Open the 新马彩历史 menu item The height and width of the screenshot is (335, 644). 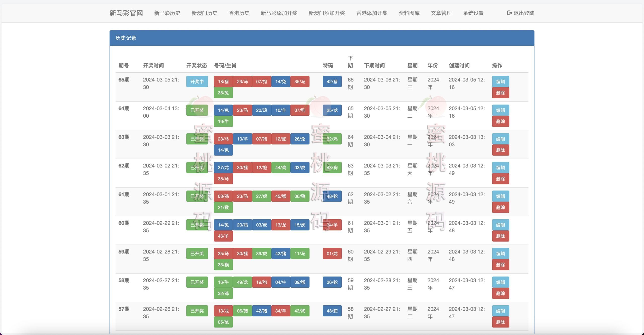coord(167,13)
